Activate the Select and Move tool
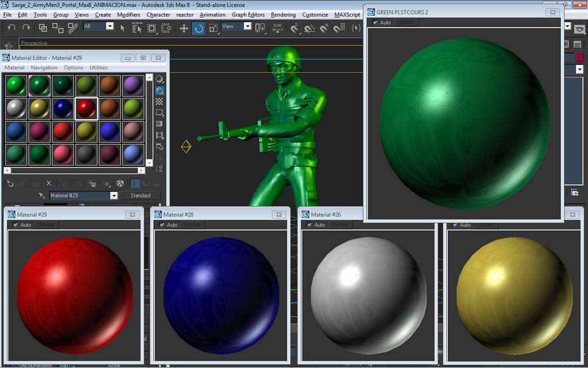This screenshot has width=588, height=368. click(x=184, y=28)
